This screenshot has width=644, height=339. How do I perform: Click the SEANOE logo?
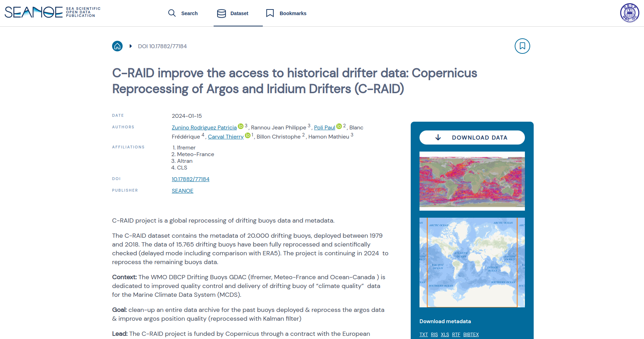pyautogui.click(x=53, y=12)
